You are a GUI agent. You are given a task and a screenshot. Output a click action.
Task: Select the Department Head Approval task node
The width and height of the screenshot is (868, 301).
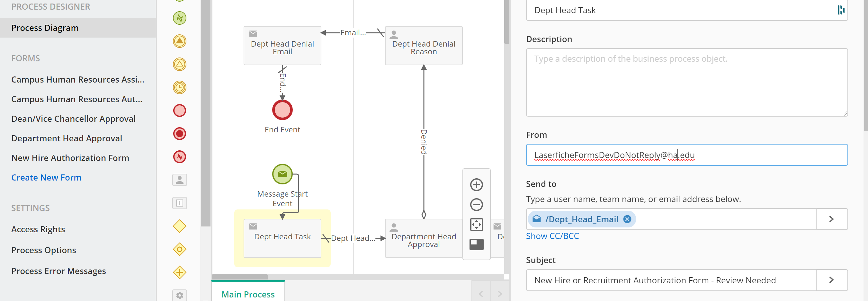pos(424,238)
